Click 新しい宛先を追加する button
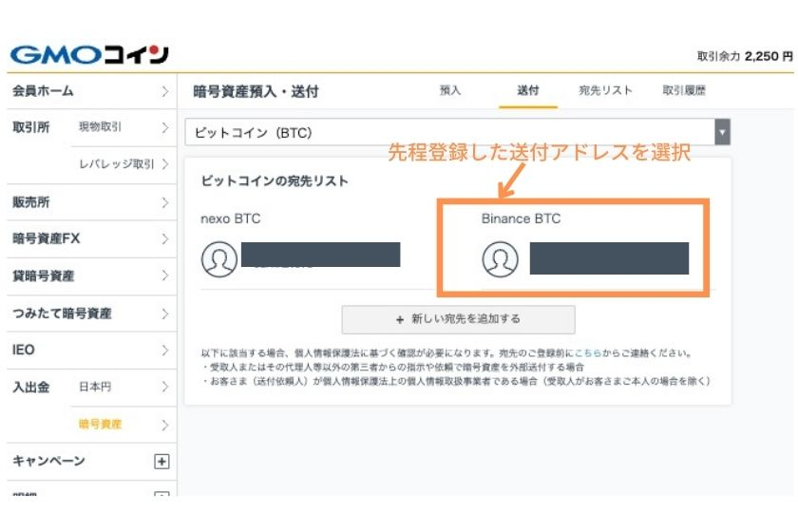Viewport: 798px width, 532px height. pos(459,319)
